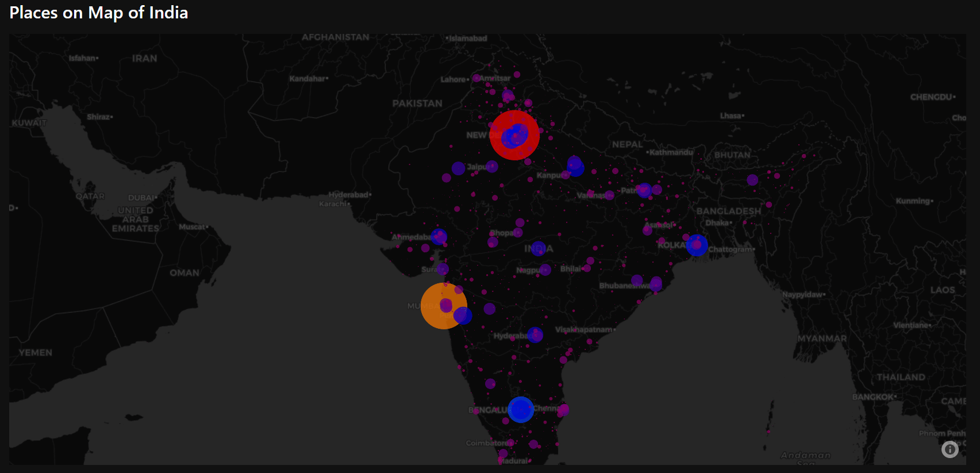Select the blue bubble beside Mumbai circle
This screenshot has width=980, height=473.
(463, 316)
